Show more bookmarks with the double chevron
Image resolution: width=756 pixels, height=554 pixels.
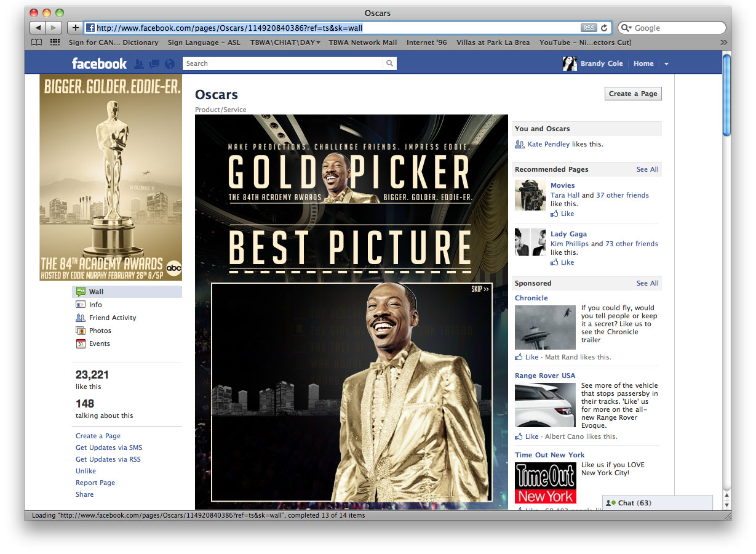tap(723, 42)
